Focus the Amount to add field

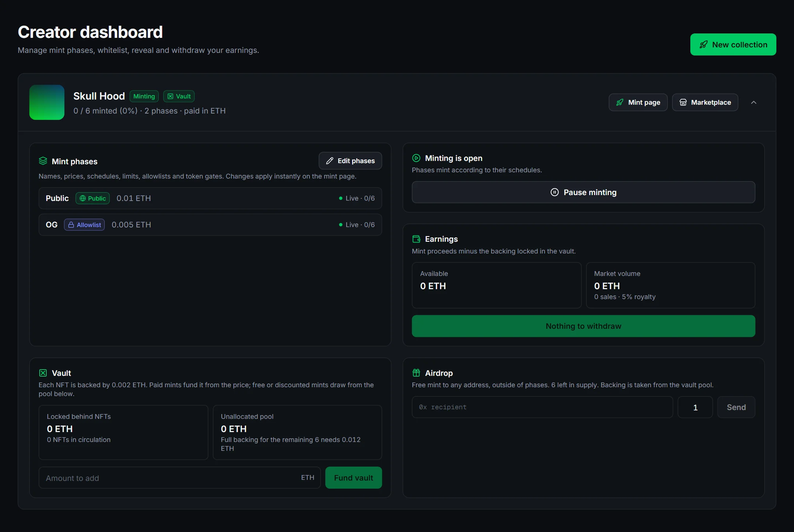click(180, 478)
